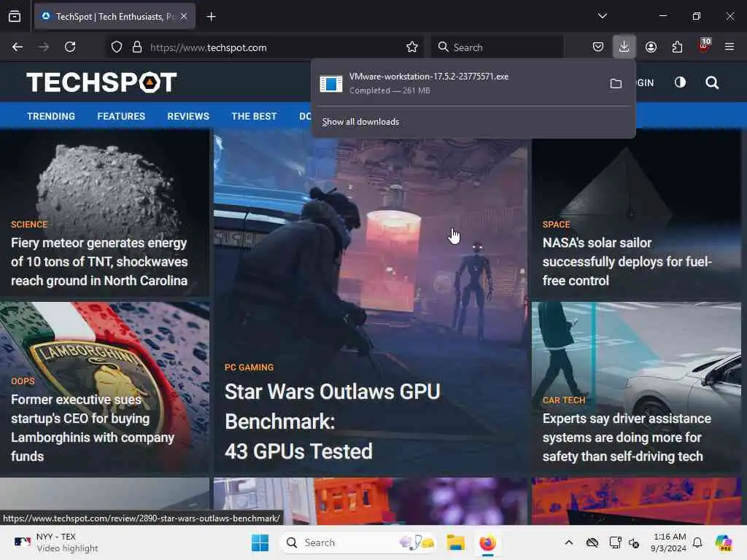Open File Explorer from taskbar

coord(455,542)
